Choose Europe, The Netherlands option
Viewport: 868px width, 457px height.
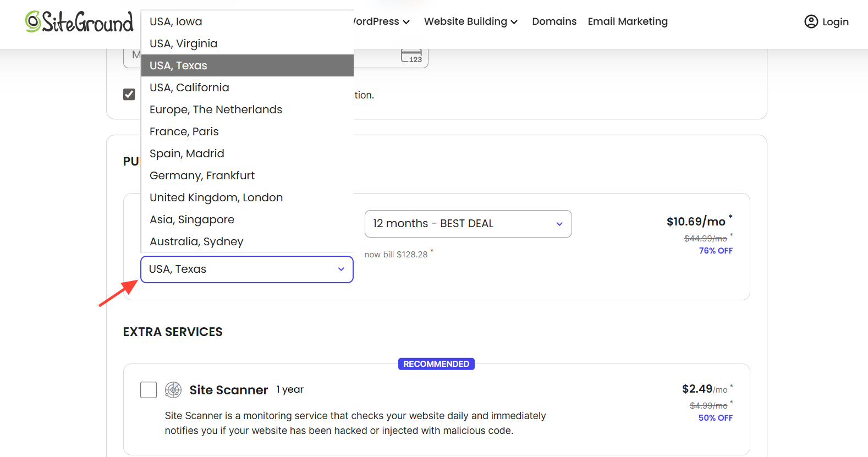tap(248, 109)
